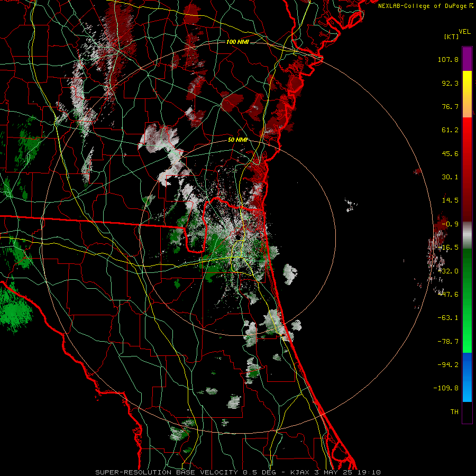Viewport: 476px width, 476px height.
Task: Select the -0.9 legend value
Action: pyautogui.click(x=450, y=224)
